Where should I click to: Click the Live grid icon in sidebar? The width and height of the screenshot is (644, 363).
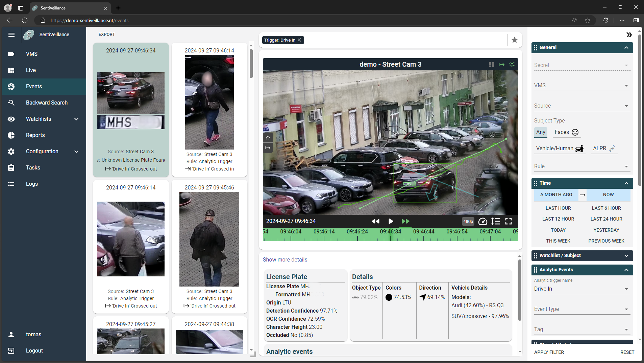11,70
